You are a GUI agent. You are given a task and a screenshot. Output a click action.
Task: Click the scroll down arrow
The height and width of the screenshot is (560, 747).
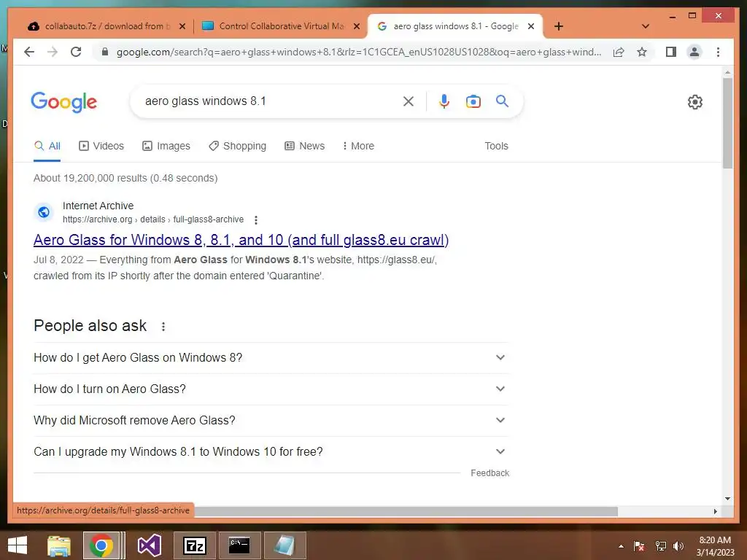727,499
